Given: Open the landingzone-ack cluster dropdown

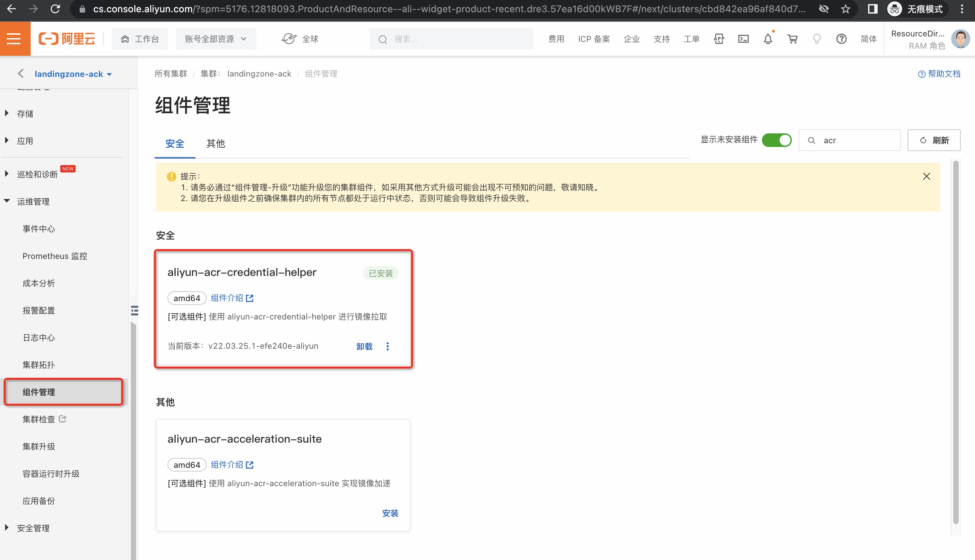Looking at the screenshot, I should pyautogui.click(x=73, y=74).
